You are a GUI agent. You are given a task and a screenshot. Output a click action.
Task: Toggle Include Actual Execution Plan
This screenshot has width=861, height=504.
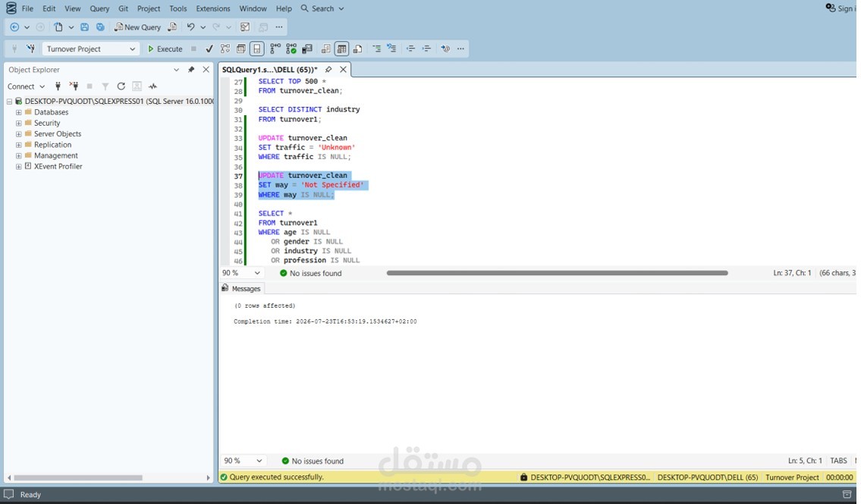(x=275, y=49)
